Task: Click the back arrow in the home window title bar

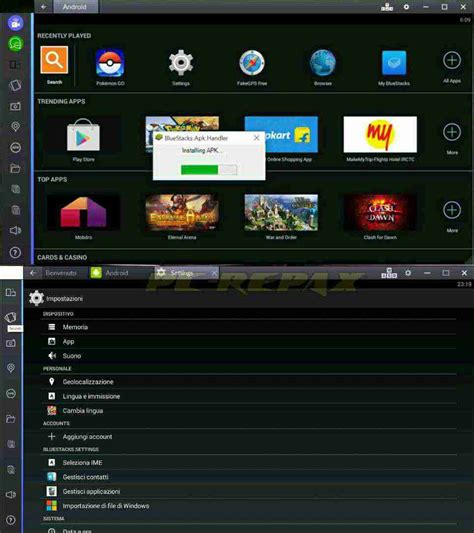Action: [x=44, y=7]
